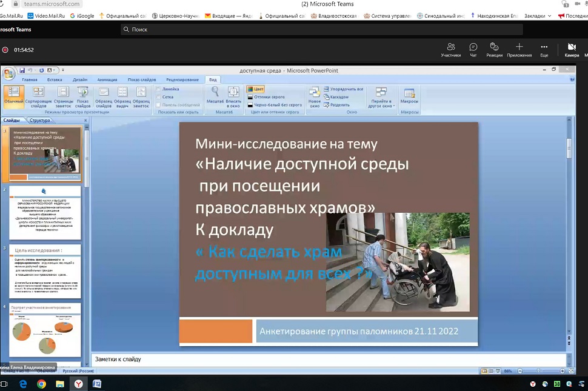The width and height of the screenshot is (588, 391).
Task: Select the Цель исследования slide thumbnail
Action: pyautogui.click(x=45, y=268)
